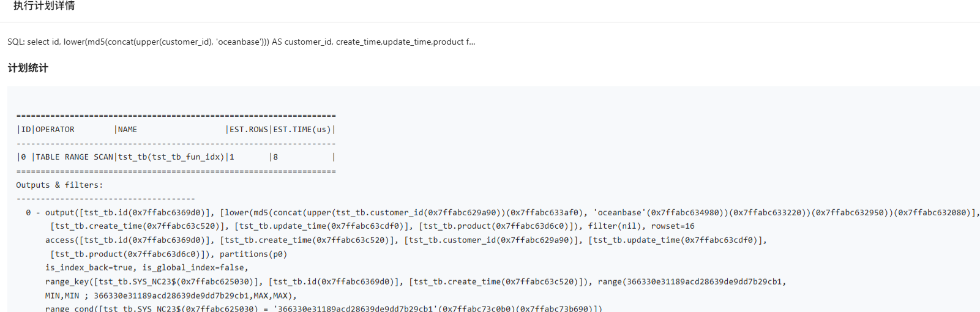980x312 pixels.
Task: Click the rowset=16 text
Action: point(673,226)
